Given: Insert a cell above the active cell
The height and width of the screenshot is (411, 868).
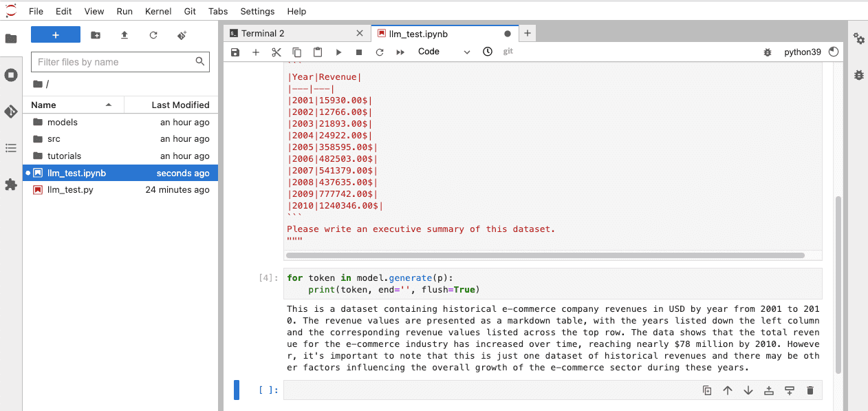Looking at the screenshot, I should point(769,390).
